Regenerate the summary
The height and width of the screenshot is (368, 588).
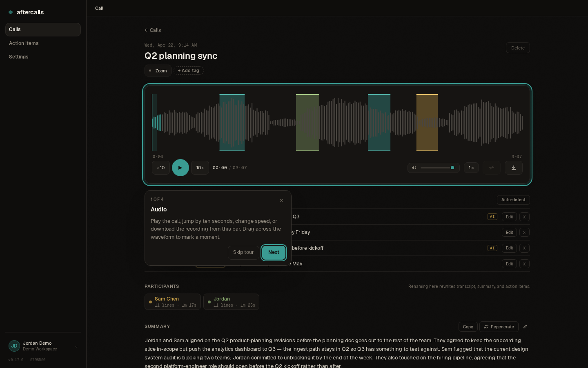click(499, 327)
